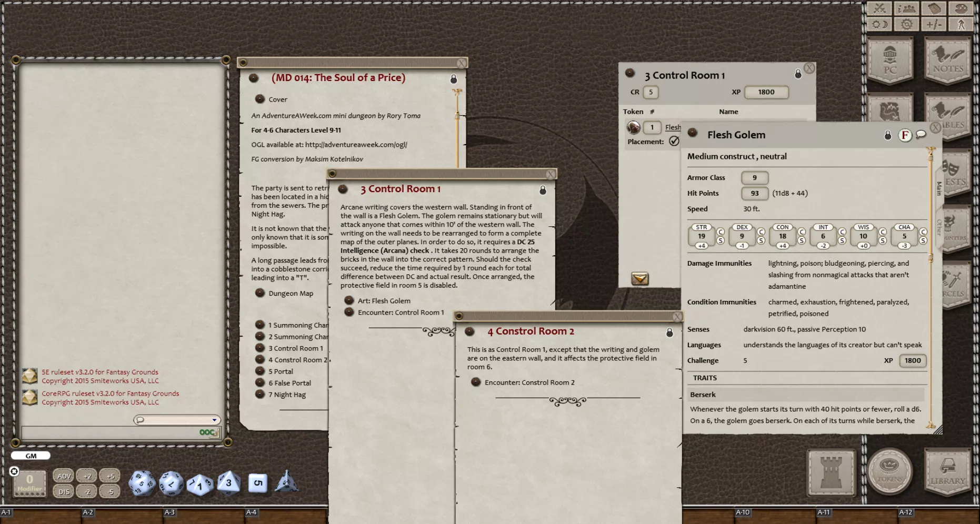The height and width of the screenshot is (524, 980).
Task: Switch to the Main tab on Flesh Golem
Action: 939,188
